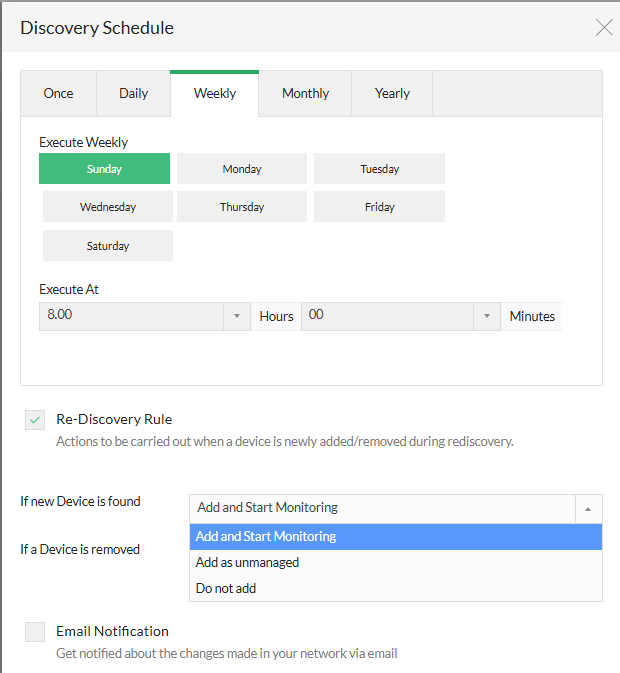Select 'Do not add' option
Viewport: 620px width, 673px height.
(226, 588)
